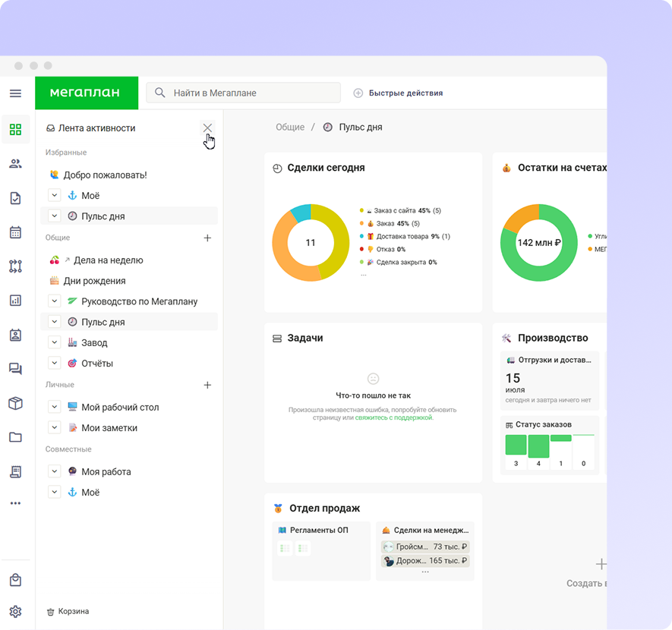Screen dimensions: 672x630
Task: Click the blue Доставка товара donut segment
Action: click(x=301, y=213)
